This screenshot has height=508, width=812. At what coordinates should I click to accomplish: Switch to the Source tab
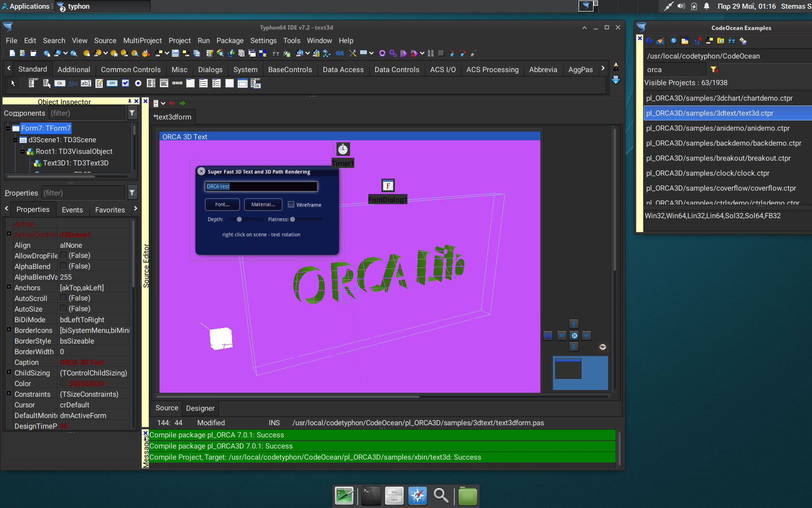pos(167,408)
